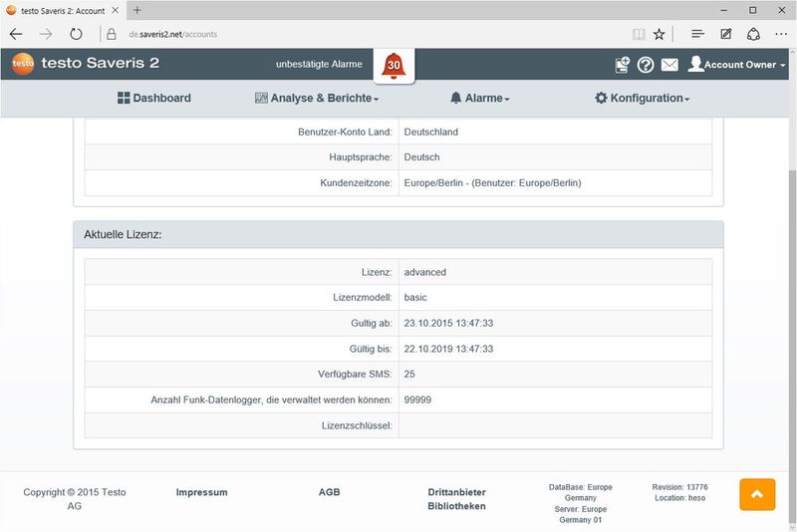797x532 pixels.
Task: Click data logger count '99999'
Action: (417, 399)
